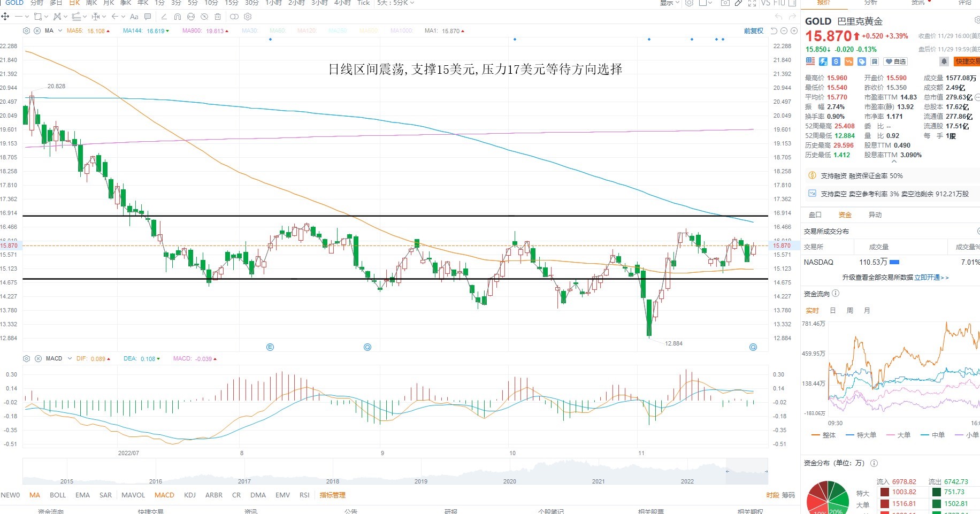This screenshot has height=514, width=980.
Task: Open chart settings gear in top bar
Action: click(690, 3)
